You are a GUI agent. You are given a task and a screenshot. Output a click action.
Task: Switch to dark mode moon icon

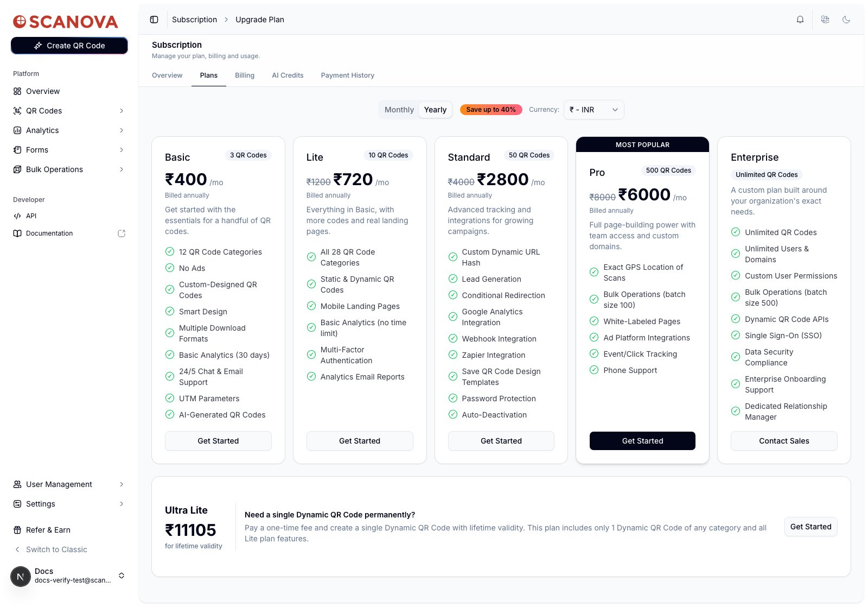click(x=846, y=20)
